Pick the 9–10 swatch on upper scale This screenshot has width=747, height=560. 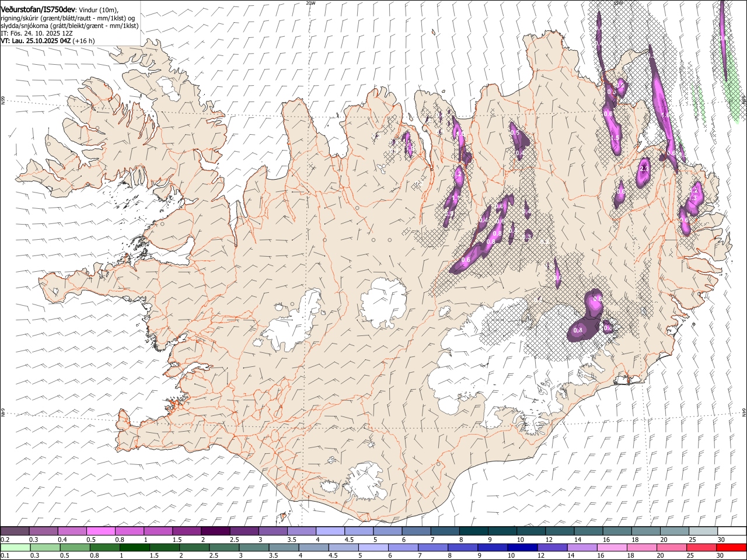tap(501, 531)
